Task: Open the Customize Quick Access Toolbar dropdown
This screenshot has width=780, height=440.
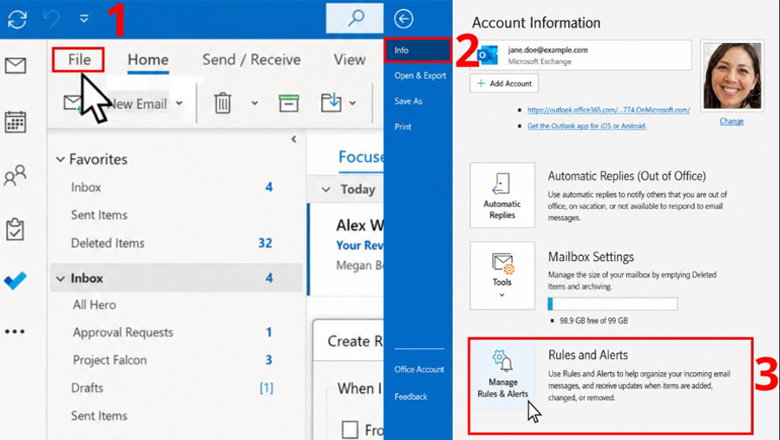Action: point(84,19)
